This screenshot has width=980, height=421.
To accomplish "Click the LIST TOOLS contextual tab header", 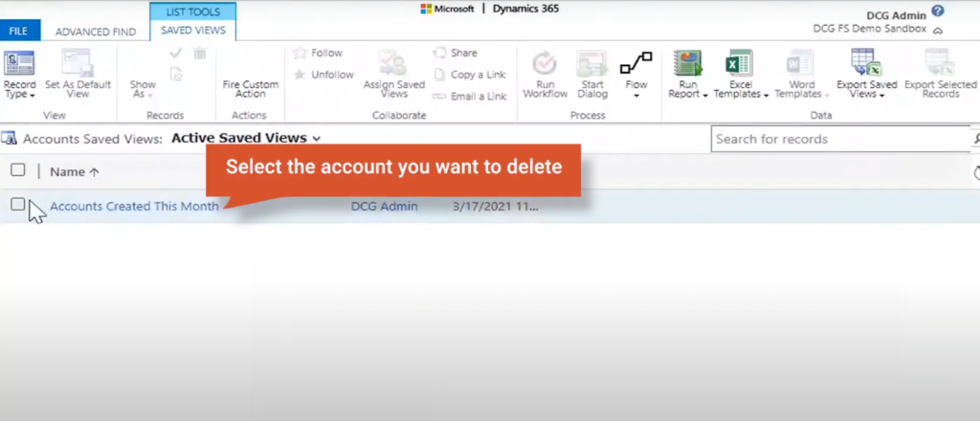I will point(192,11).
